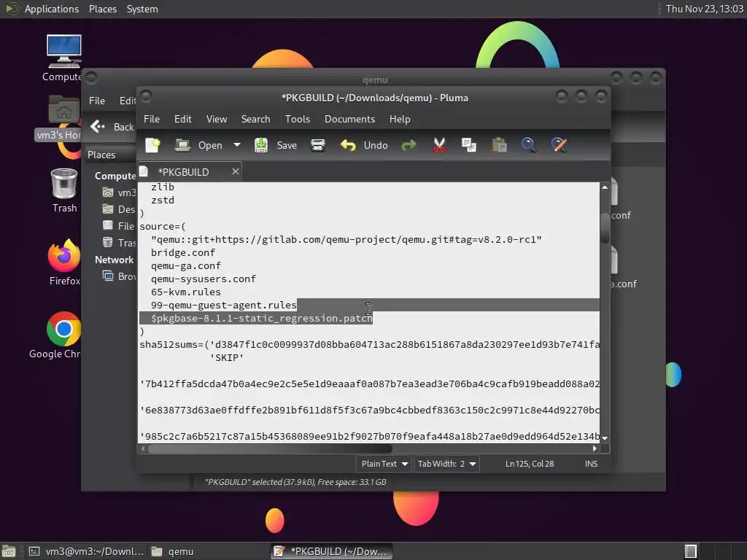Close the *PKGBUILD tab
Viewport: 747px width, 560px height.
tap(236, 171)
